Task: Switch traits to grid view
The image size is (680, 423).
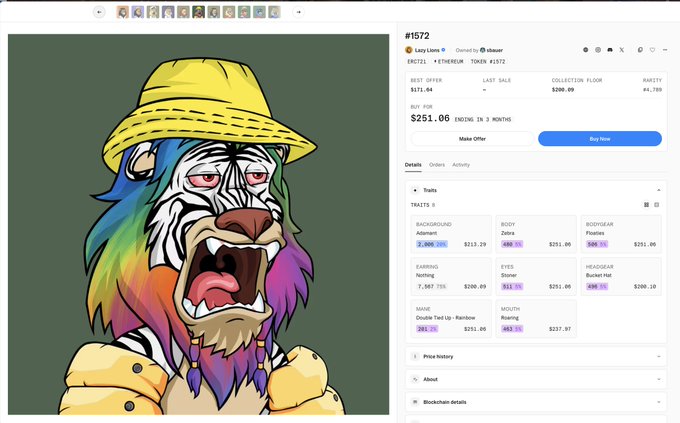Action: pos(646,205)
